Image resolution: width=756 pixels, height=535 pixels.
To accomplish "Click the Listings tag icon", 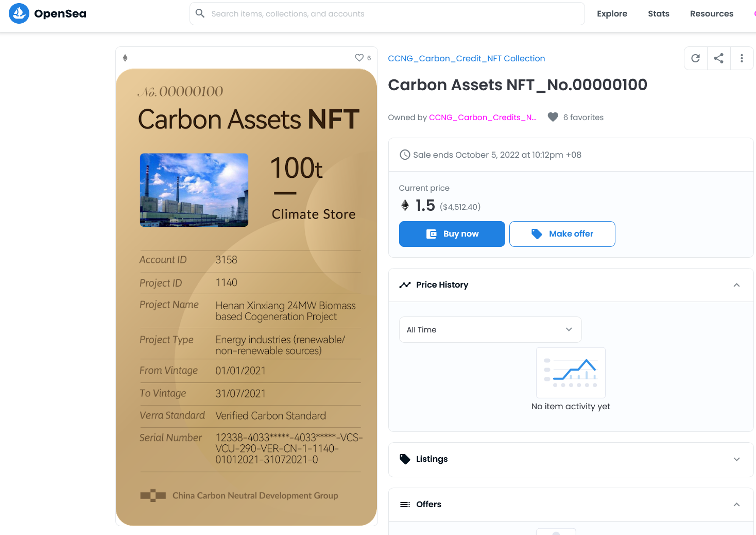I will 405,459.
